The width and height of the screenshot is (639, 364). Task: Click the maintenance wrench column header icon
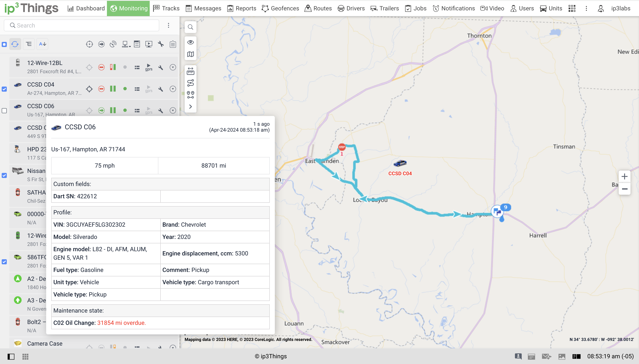161,44
